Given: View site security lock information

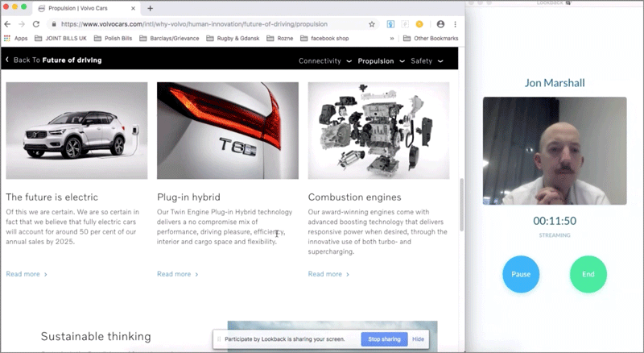Looking at the screenshot, I should [x=54, y=24].
